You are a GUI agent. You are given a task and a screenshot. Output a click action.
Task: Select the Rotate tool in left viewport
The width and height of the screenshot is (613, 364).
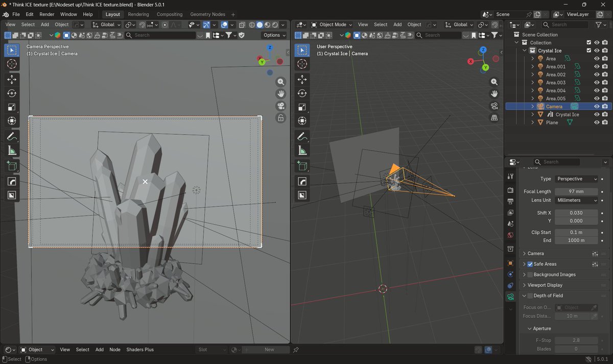(x=12, y=93)
